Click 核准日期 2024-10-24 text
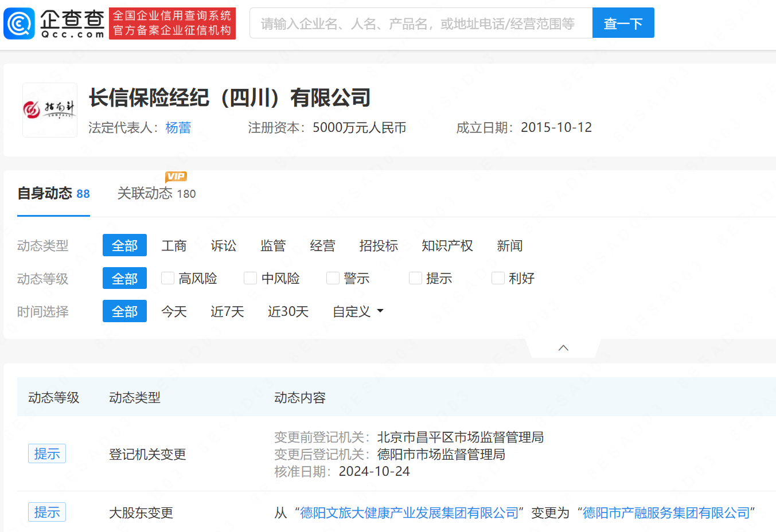776x532 pixels. tap(342, 471)
